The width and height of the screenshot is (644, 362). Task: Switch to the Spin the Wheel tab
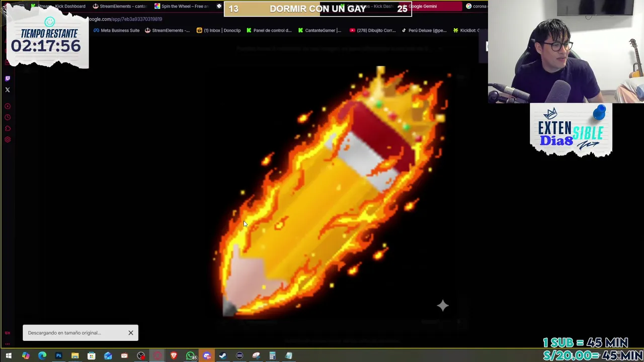182,6
